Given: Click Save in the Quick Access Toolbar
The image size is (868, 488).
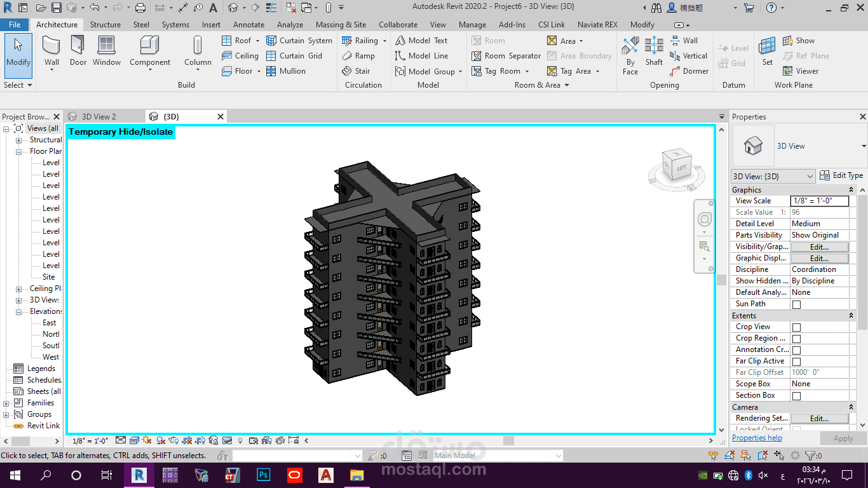Looking at the screenshot, I should (57, 8).
